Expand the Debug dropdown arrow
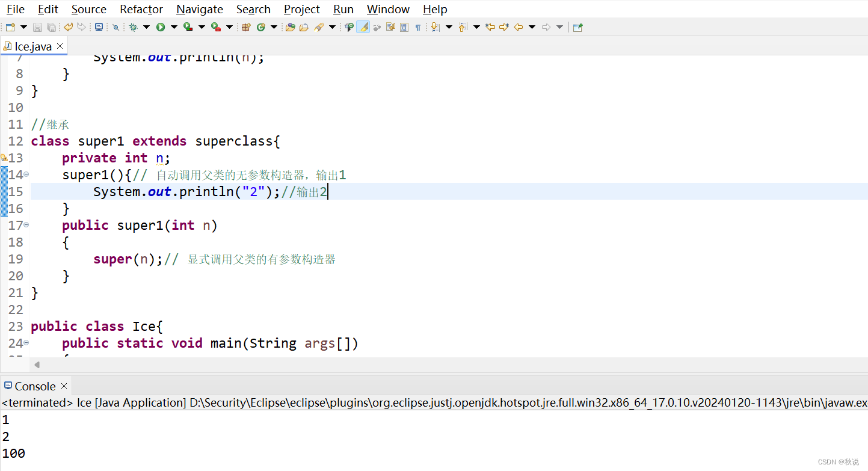This screenshot has height=471, width=868. coord(146,27)
